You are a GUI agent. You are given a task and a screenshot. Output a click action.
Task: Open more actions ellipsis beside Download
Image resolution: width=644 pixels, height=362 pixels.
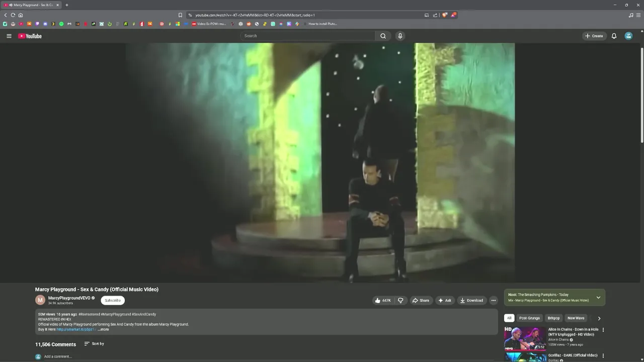pyautogui.click(x=494, y=300)
